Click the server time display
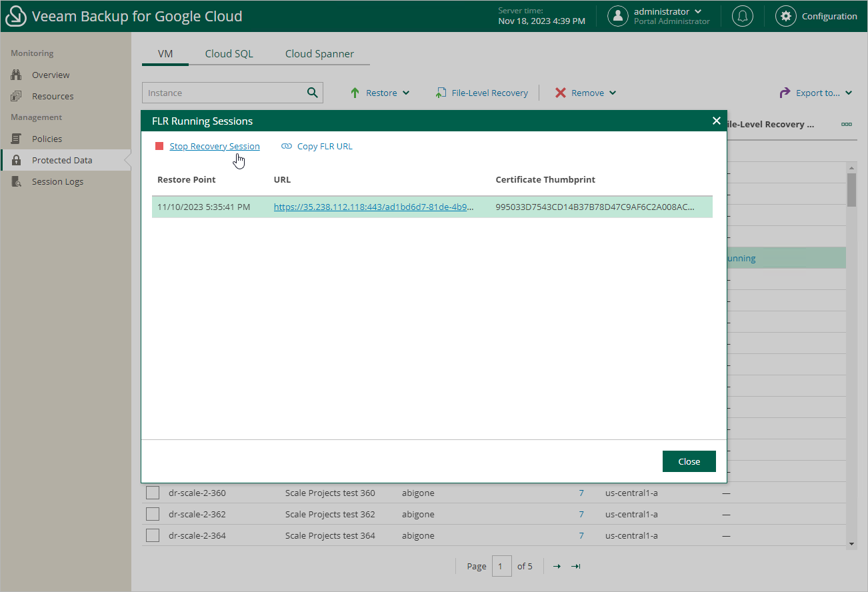 pos(542,16)
